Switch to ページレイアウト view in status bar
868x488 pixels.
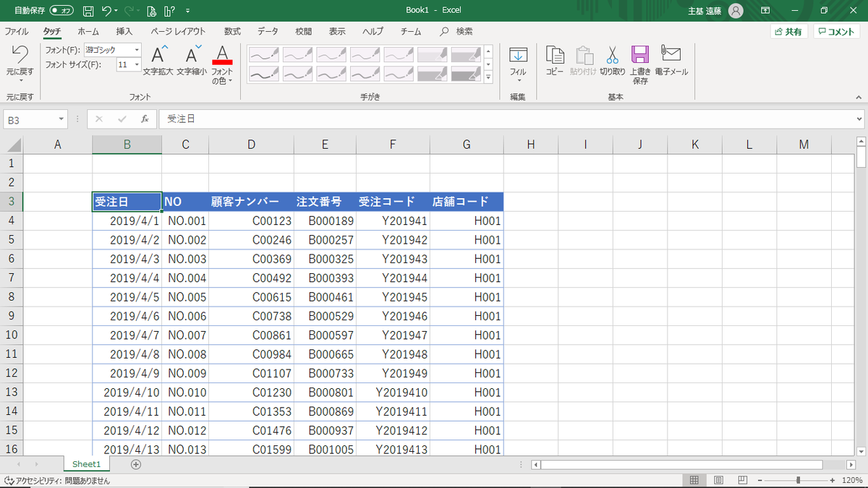[x=718, y=479]
